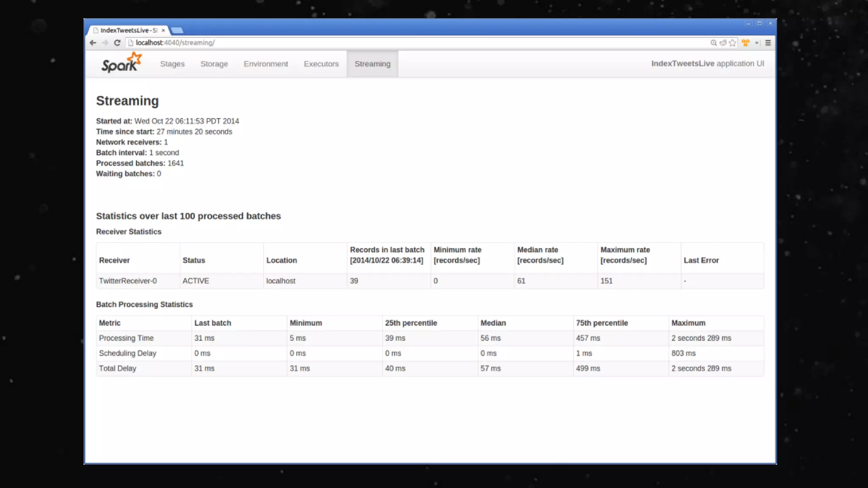Screen dimensions: 868x488
Task: Maximize the browser window
Action: 759,24
